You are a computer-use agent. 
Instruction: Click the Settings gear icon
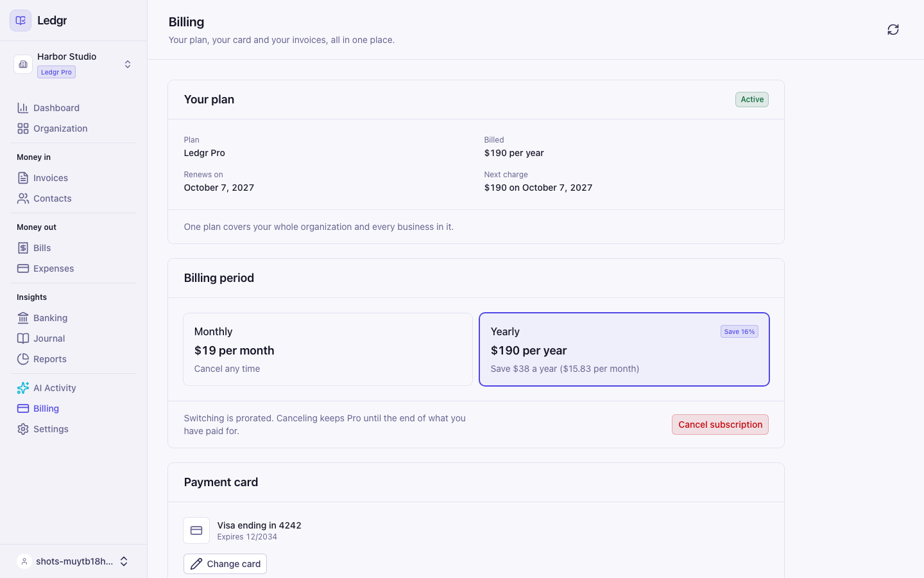click(23, 429)
